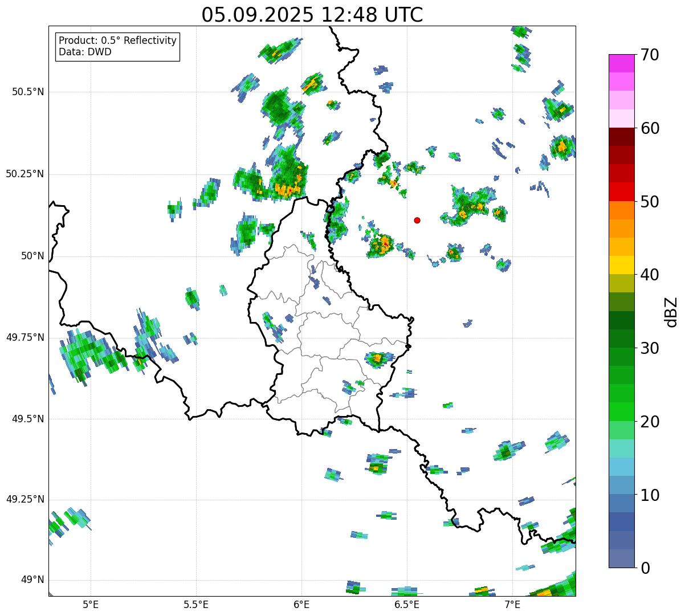Click the 49°N latitude label

click(x=32, y=580)
